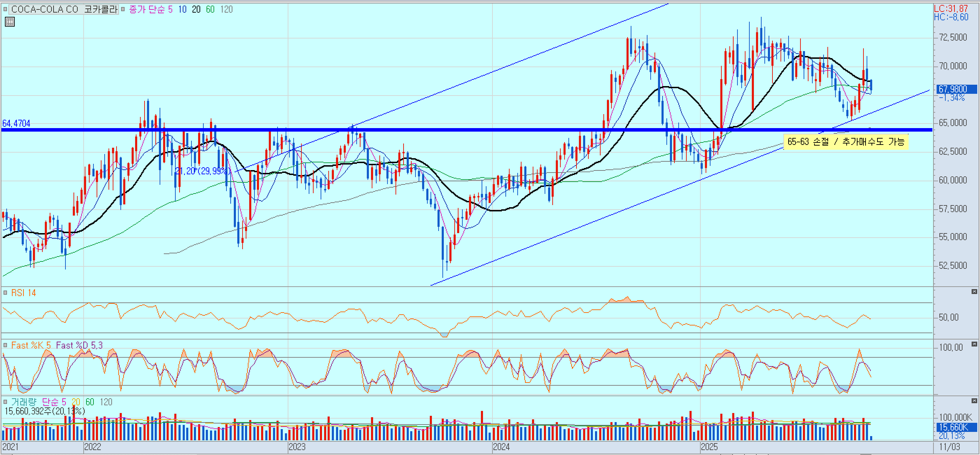Click the 종가 단순 5 moving average legend
The width and height of the screenshot is (980, 455).
(150, 9)
